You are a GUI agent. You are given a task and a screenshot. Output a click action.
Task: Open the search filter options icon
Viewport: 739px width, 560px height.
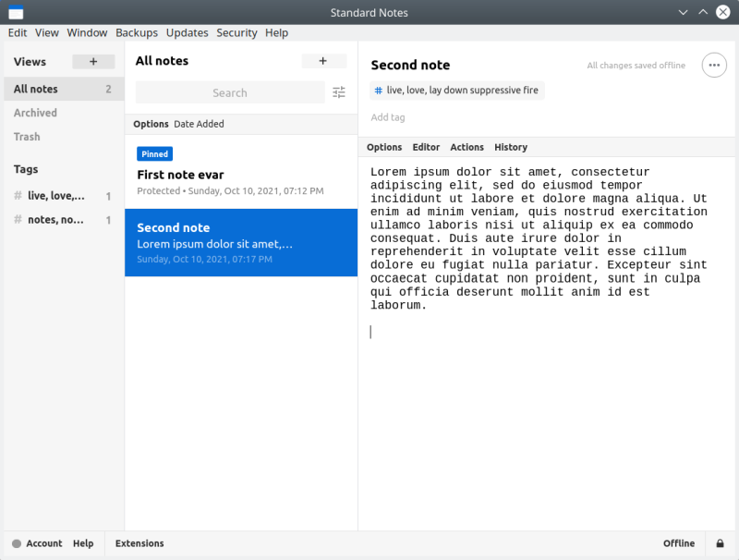coord(338,92)
